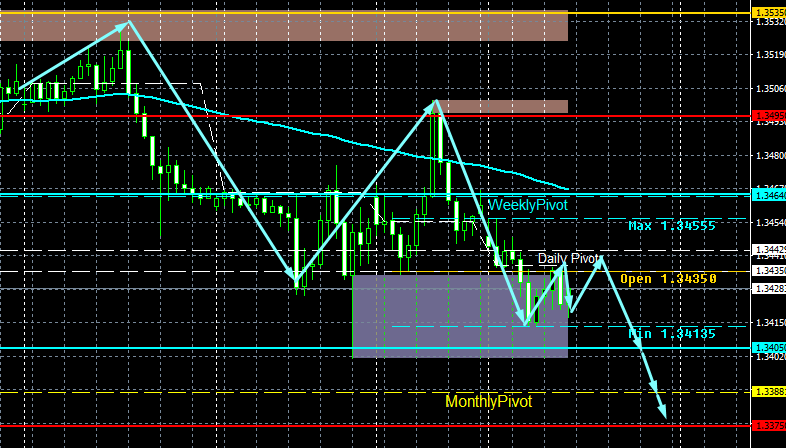The height and width of the screenshot is (448, 786).
Task: Select the red 1.34950 price tag
Action: [x=769, y=116]
